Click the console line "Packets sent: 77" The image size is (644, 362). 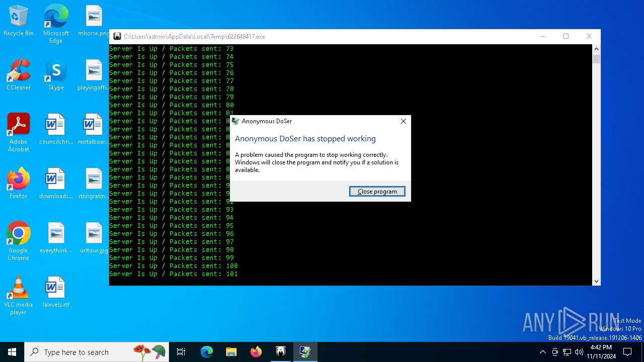click(x=172, y=81)
